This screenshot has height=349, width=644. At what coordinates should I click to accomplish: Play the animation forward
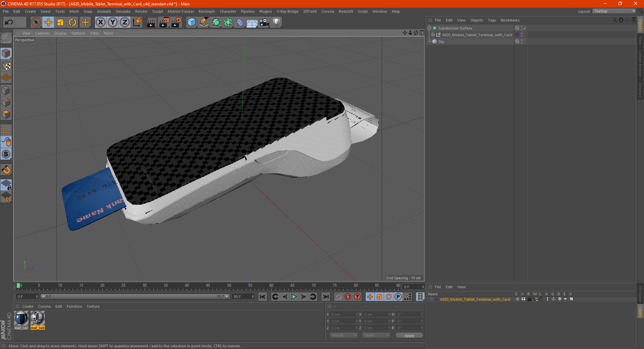(294, 297)
